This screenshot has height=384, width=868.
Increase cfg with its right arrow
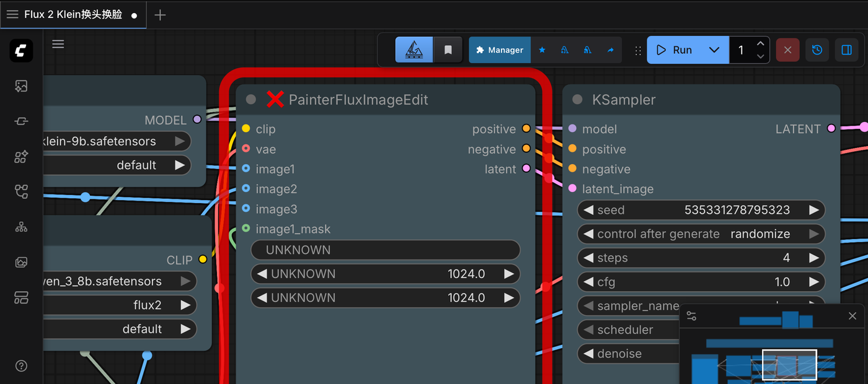pyautogui.click(x=814, y=282)
